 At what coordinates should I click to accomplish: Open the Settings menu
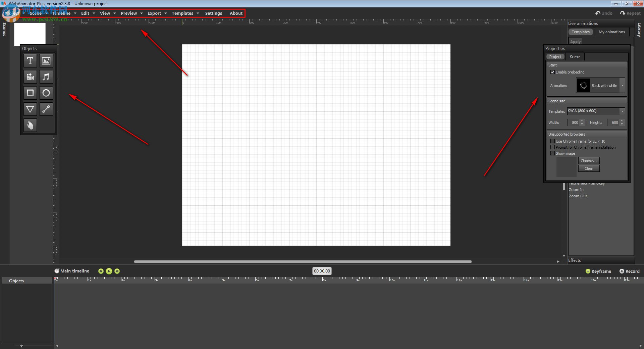point(213,13)
